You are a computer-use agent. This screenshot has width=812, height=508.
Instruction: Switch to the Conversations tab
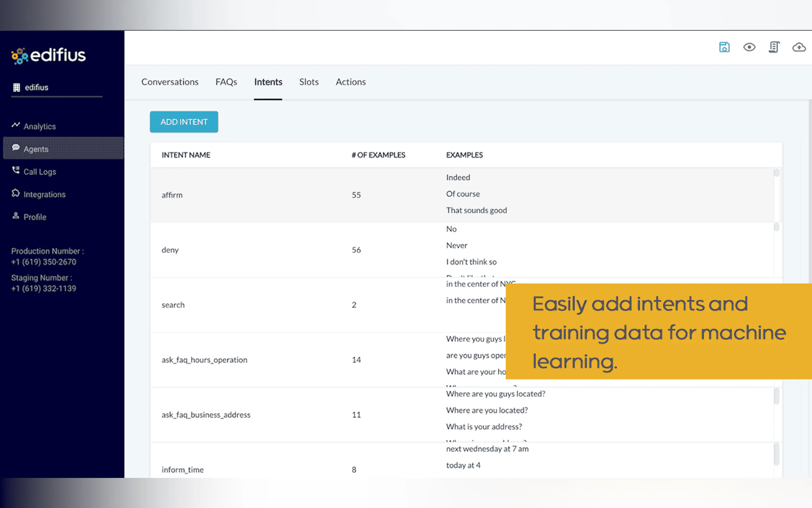click(x=170, y=82)
